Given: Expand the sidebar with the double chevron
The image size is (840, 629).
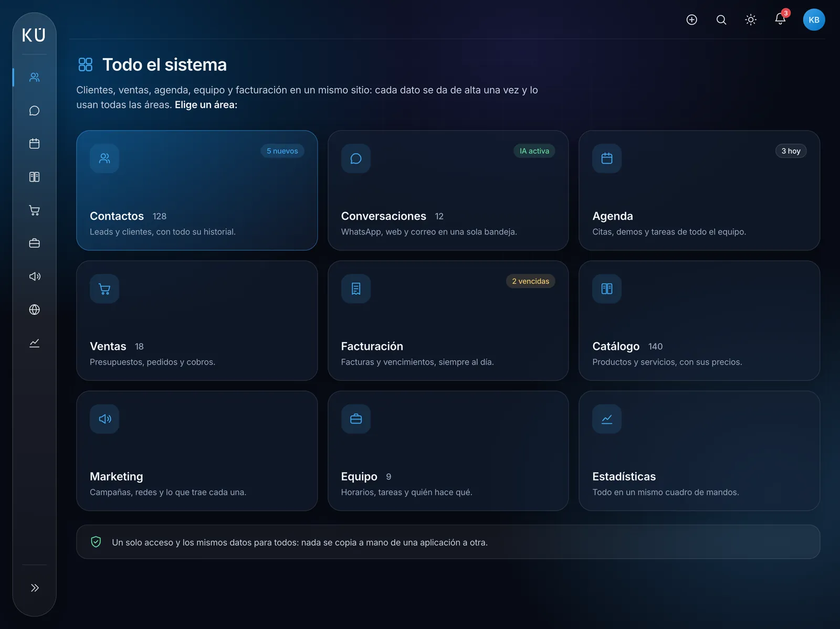Looking at the screenshot, I should pos(35,588).
